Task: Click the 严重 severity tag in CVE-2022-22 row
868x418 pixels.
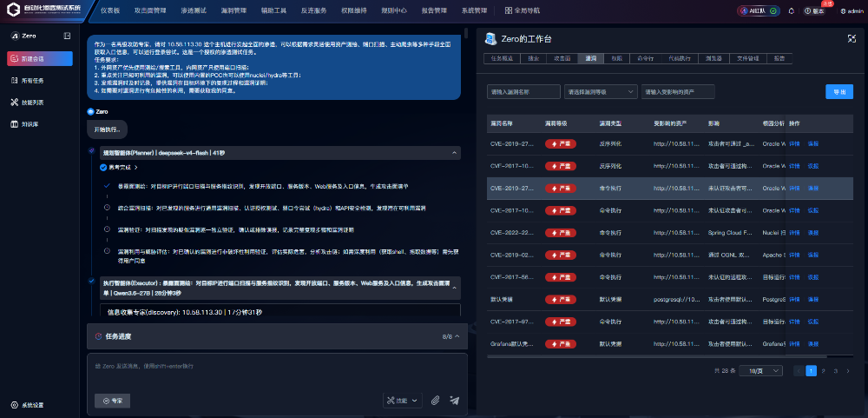Action: tap(560, 233)
